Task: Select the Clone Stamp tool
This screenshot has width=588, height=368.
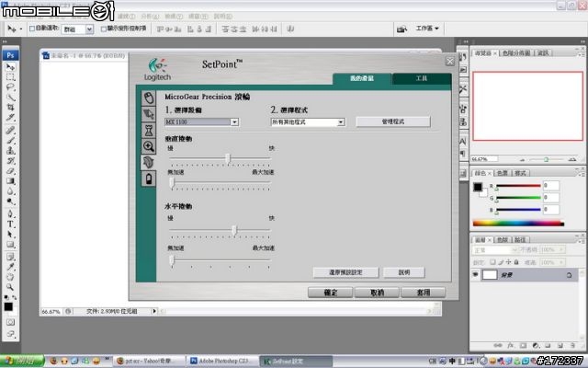Action: (x=10, y=151)
